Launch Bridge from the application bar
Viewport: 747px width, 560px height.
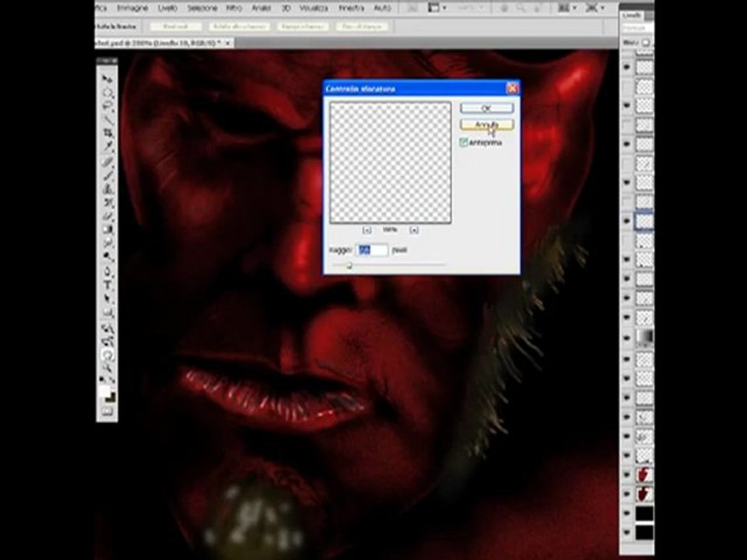click(412, 8)
